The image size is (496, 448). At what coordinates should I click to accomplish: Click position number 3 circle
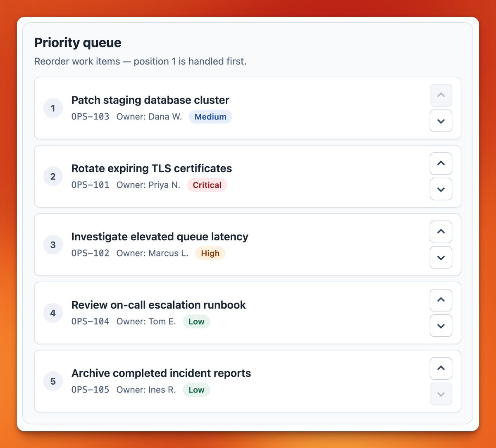coord(53,244)
